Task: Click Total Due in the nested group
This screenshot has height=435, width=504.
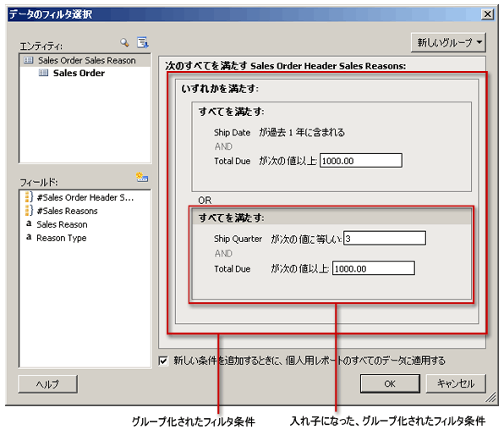Action: tap(232, 268)
